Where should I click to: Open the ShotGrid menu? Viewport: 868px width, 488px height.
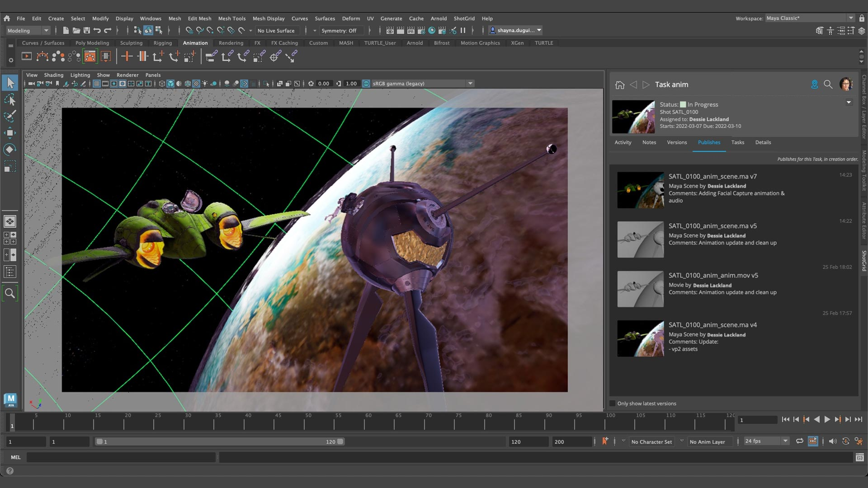[464, 19]
